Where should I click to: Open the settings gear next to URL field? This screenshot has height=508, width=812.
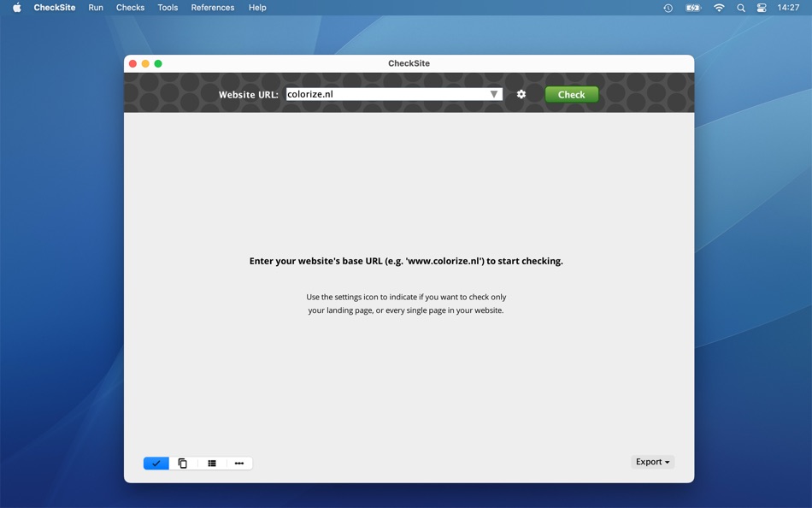point(521,94)
